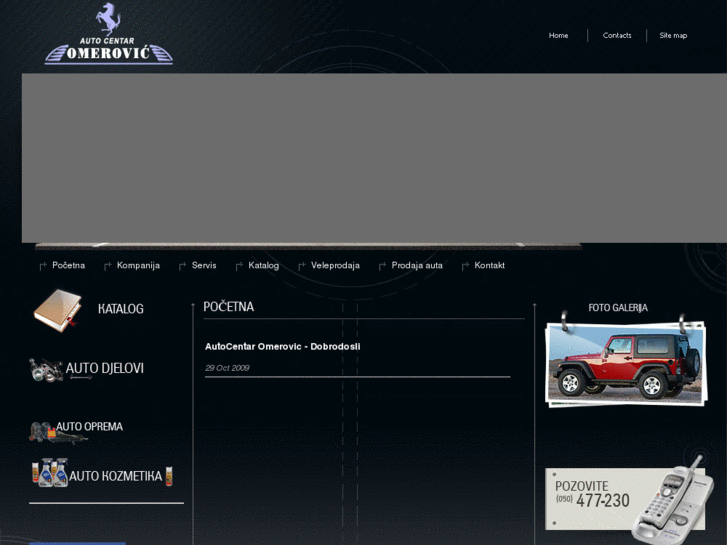The image size is (727, 545).
Task: Open the AUTO KOZMETIKA sidebar link
Action: click(115, 476)
